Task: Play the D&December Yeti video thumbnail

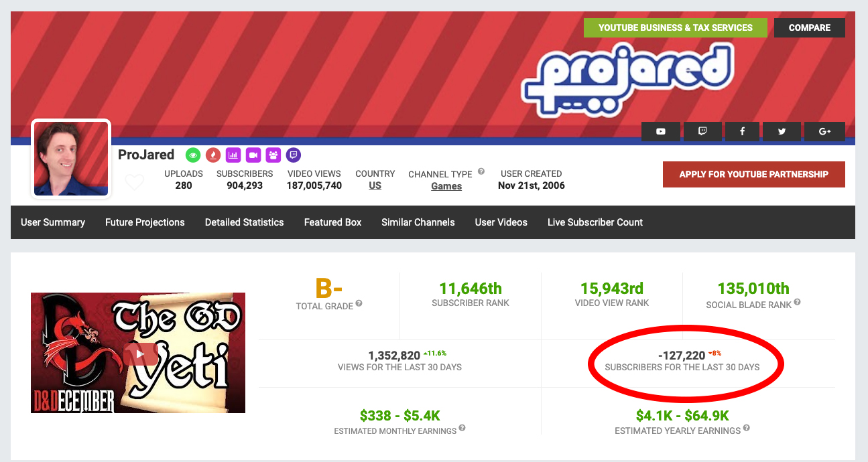Action: [138, 353]
